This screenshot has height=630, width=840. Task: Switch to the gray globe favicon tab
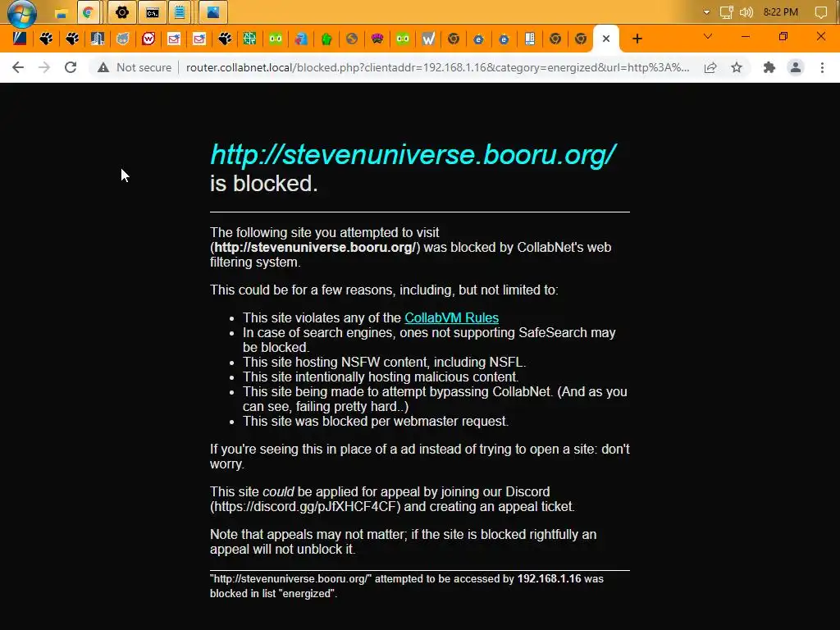pos(352,39)
